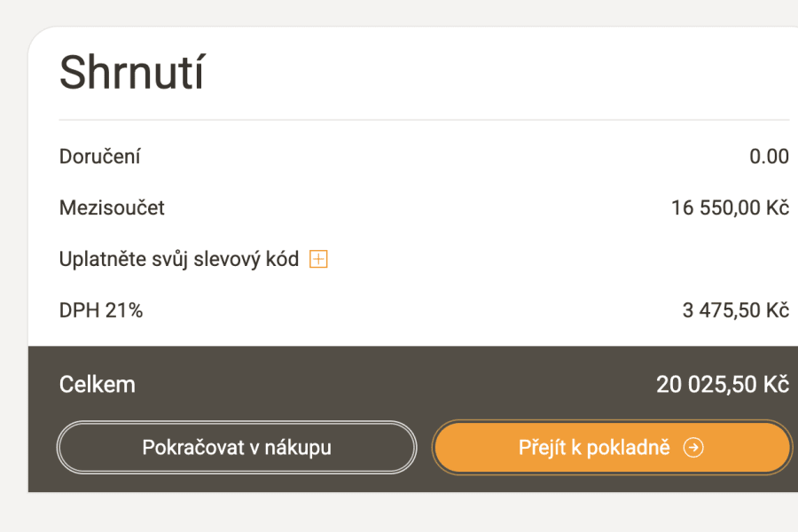Click the Shrnutí heading
The width and height of the screenshot is (798, 532).
[131, 73]
